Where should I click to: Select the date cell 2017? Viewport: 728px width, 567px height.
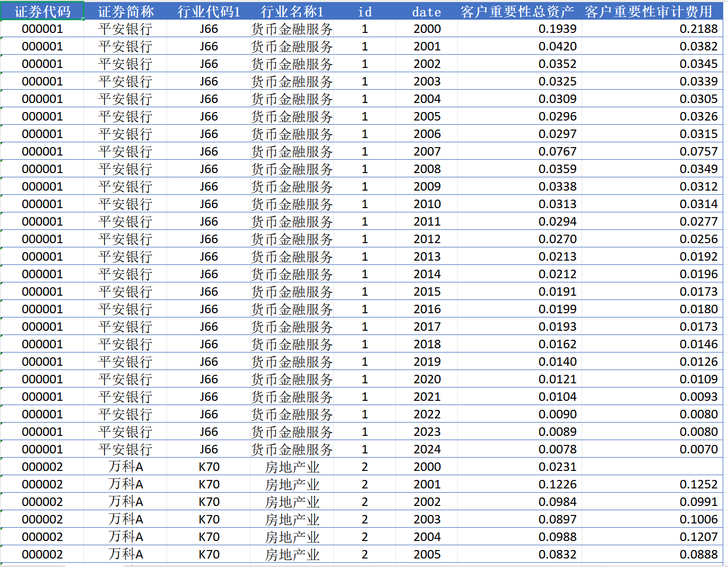click(427, 327)
